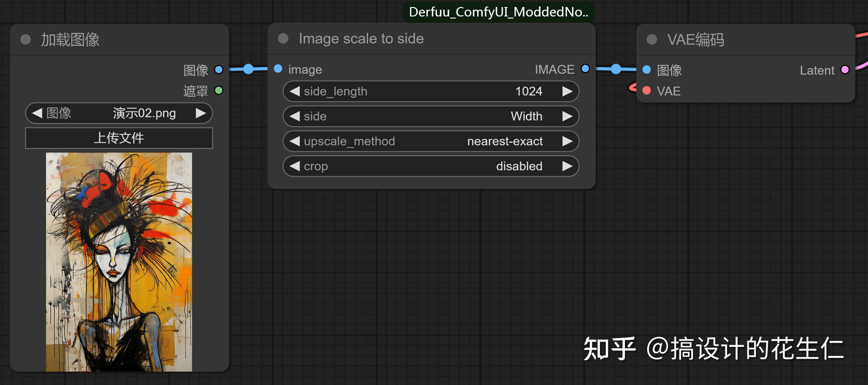Click the 遮罩 output dot on 加载图像

click(219, 90)
